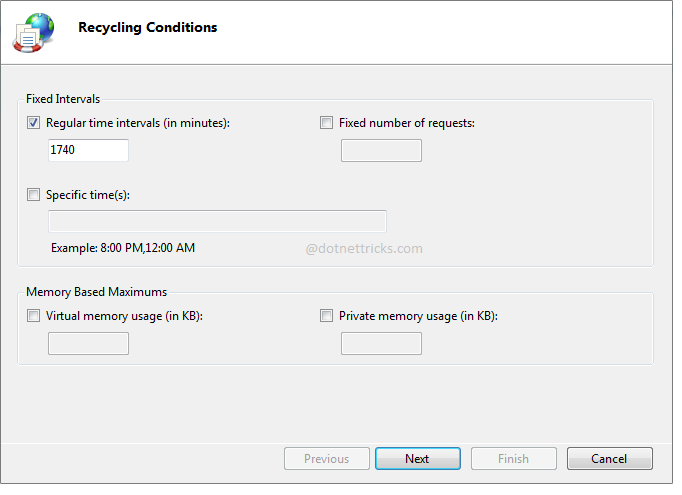The width and height of the screenshot is (682, 495).
Task: Click the Fixed Intervals group label
Action: 63,99
